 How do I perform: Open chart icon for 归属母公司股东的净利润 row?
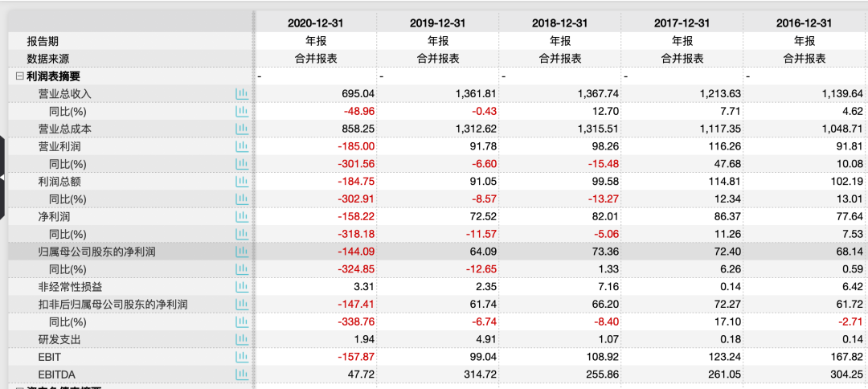(241, 252)
